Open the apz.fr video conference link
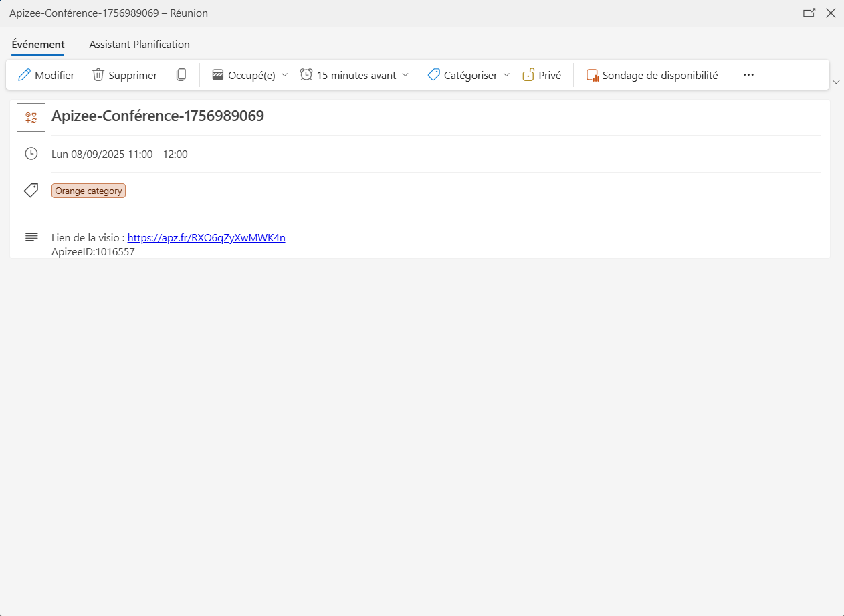Image resolution: width=844 pixels, height=616 pixels. pos(206,237)
